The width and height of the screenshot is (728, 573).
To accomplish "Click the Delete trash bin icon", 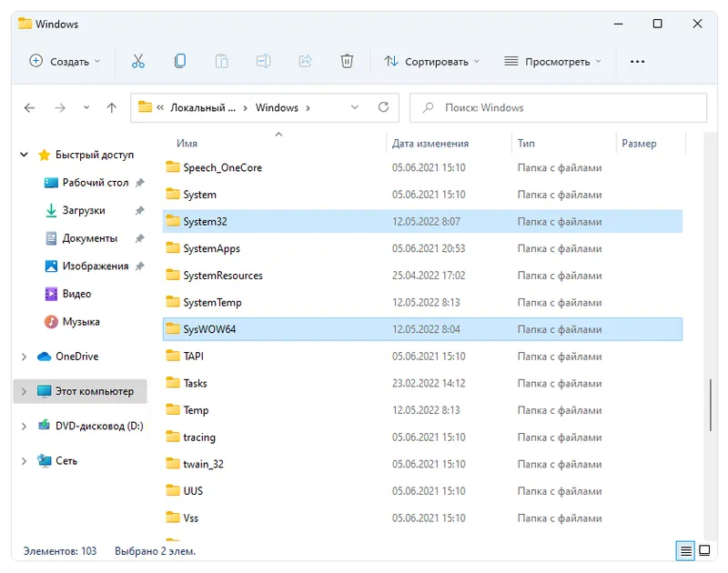I will point(347,61).
